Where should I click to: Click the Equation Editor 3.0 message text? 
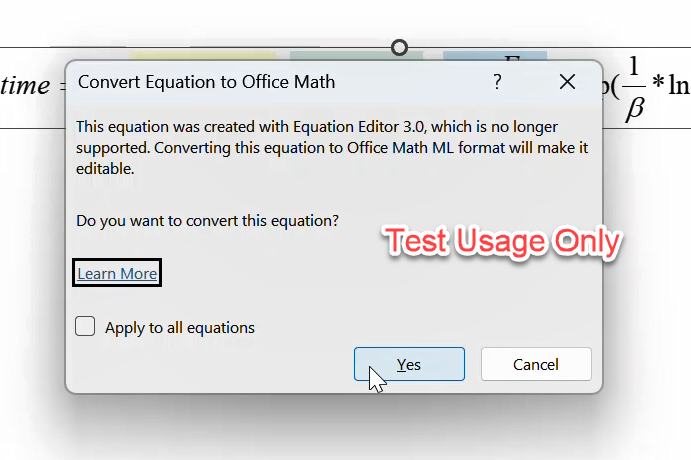pos(331,148)
